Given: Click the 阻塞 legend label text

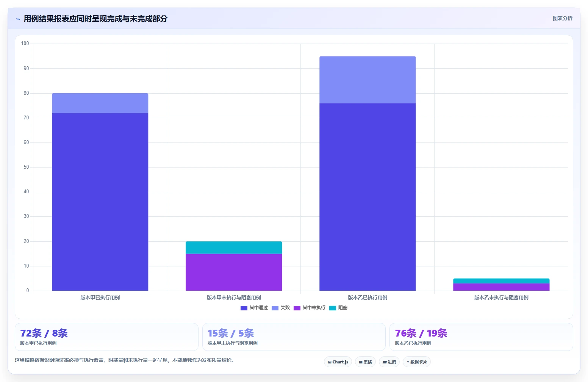Looking at the screenshot, I should [x=343, y=308].
